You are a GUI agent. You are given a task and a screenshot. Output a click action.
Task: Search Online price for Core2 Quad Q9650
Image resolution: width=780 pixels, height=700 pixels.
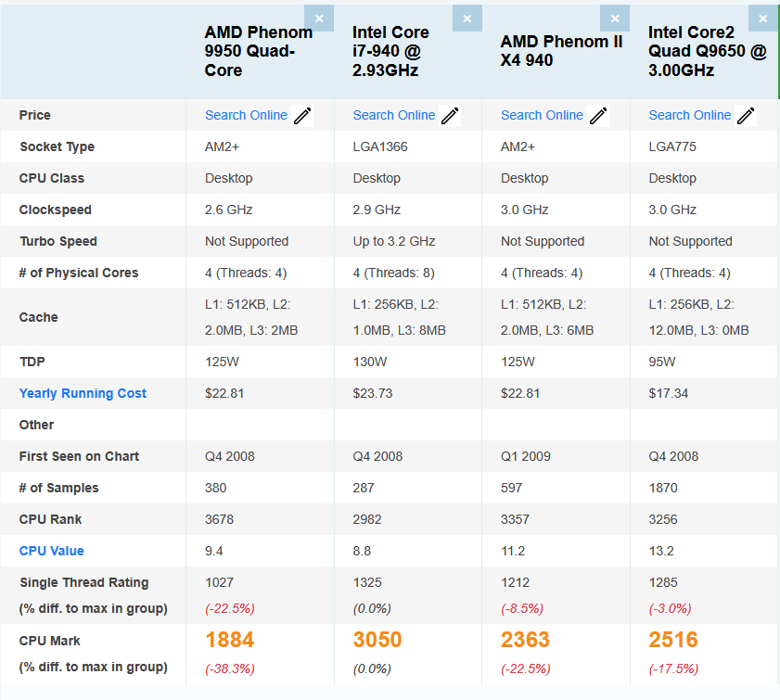pos(690,115)
